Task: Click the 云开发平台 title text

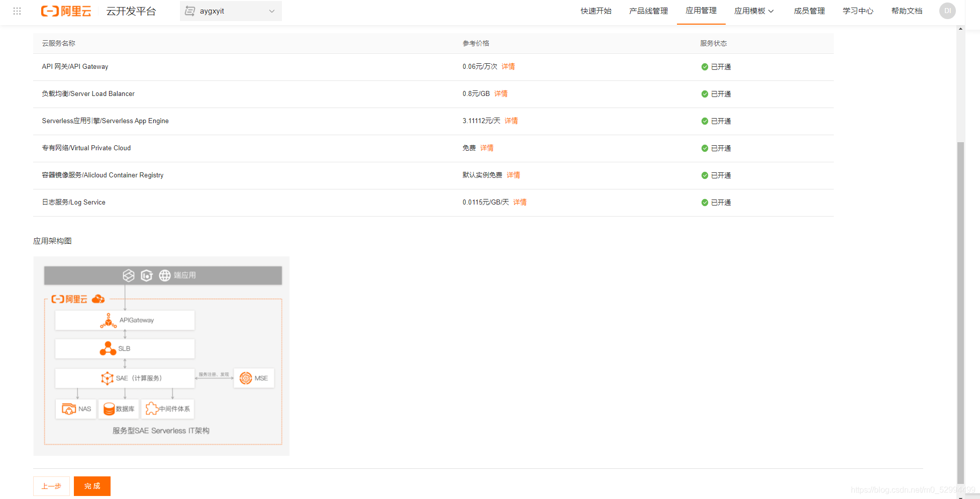Action: pyautogui.click(x=131, y=11)
